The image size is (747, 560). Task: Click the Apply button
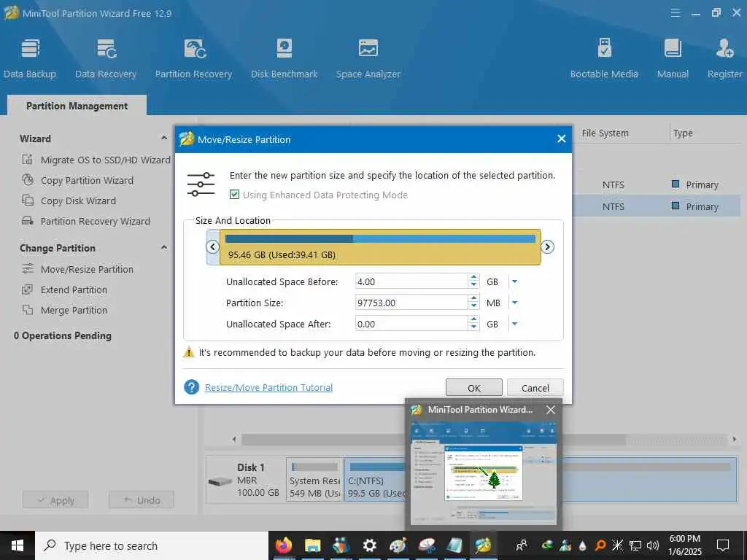coord(55,500)
